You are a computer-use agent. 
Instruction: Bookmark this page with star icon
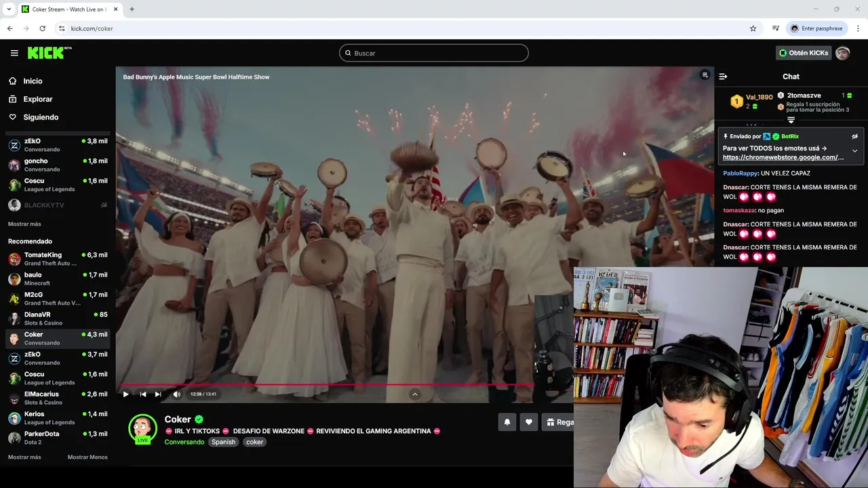pos(753,28)
